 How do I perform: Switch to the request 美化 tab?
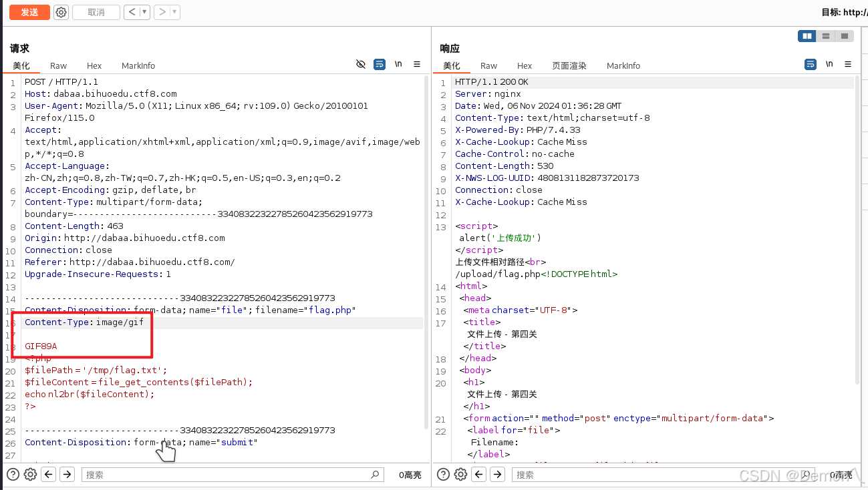21,65
